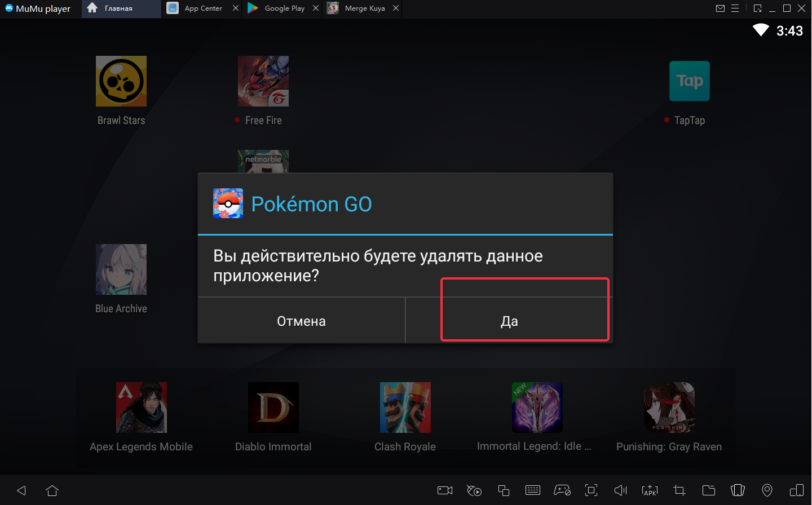Install an APK file via APK icon
Screen dimensions: 812x505
(x=650, y=490)
